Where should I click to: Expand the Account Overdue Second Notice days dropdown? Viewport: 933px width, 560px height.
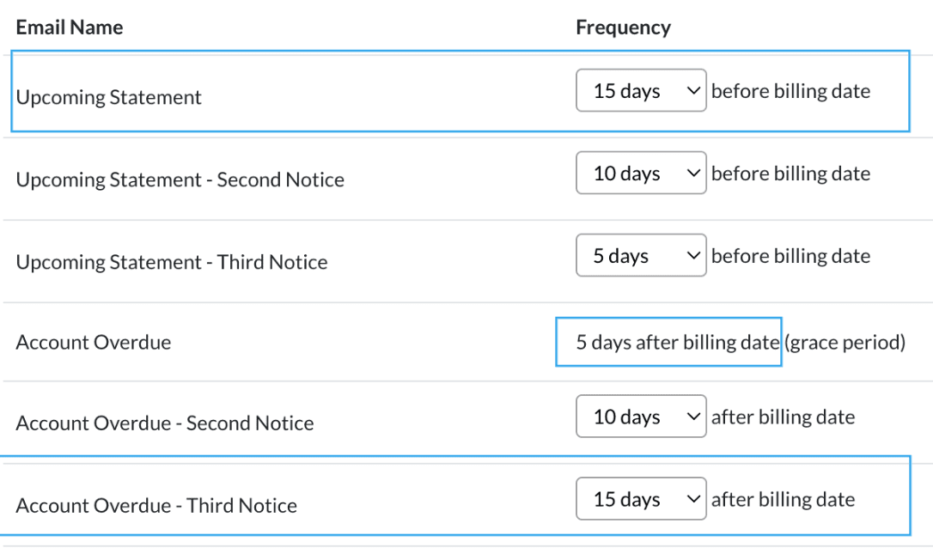tap(641, 417)
